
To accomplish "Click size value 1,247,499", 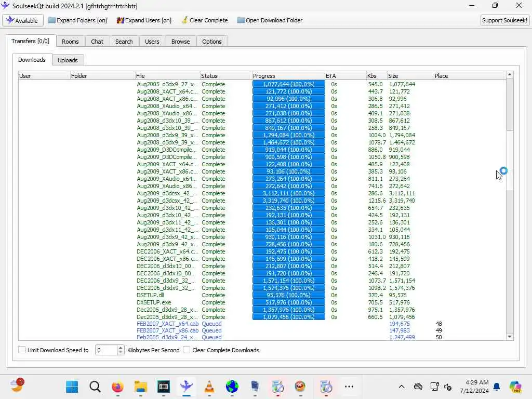I will 402,337.
